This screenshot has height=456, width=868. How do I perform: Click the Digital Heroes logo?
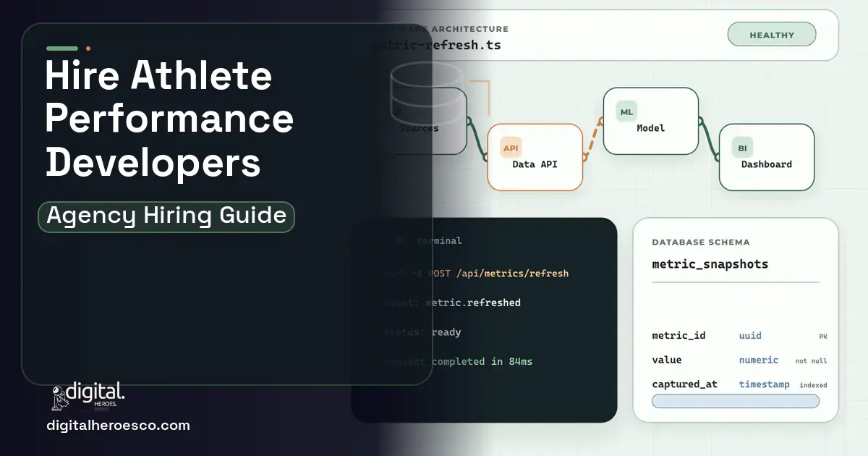point(88,397)
